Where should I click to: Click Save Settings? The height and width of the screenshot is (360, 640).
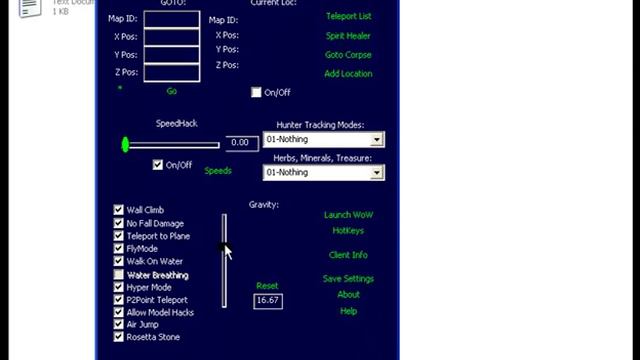(348, 279)
